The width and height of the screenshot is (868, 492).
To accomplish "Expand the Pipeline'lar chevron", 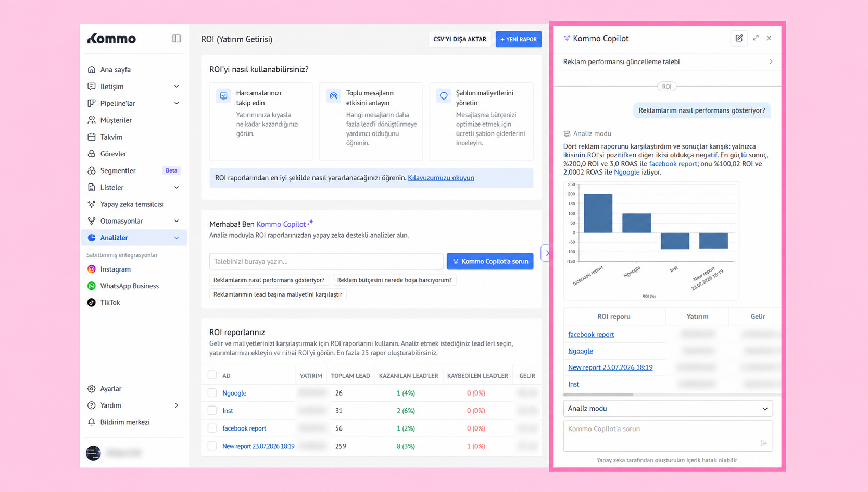I will (177, 103).
